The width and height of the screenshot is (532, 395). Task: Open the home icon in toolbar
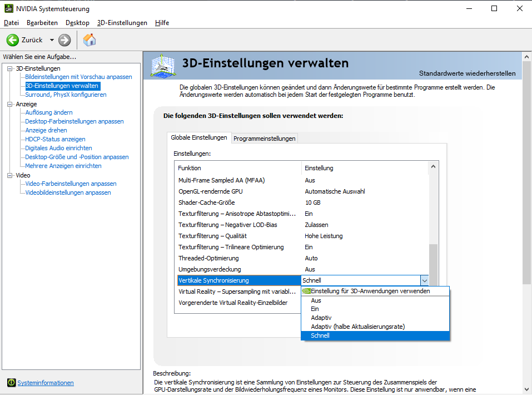pyautogui.click(x=90, y=40)
